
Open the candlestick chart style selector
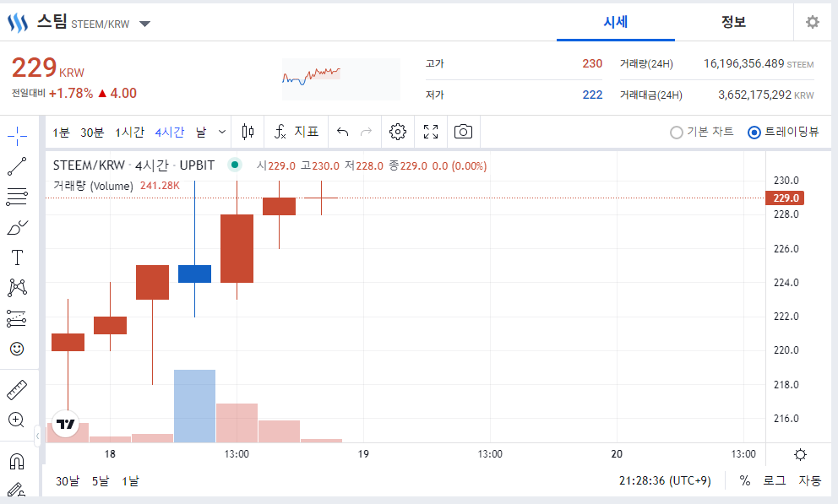pyautogui.click(x=248, y=132)
